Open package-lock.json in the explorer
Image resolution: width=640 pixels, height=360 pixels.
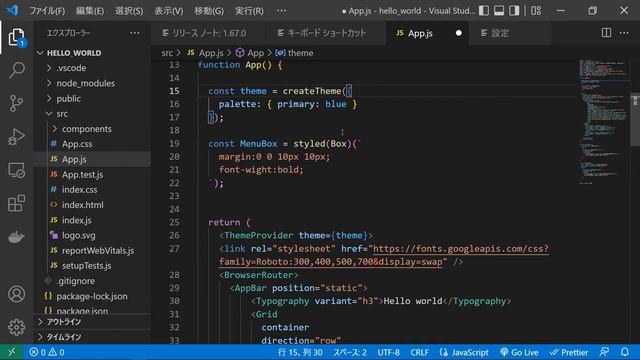(91, 296)
